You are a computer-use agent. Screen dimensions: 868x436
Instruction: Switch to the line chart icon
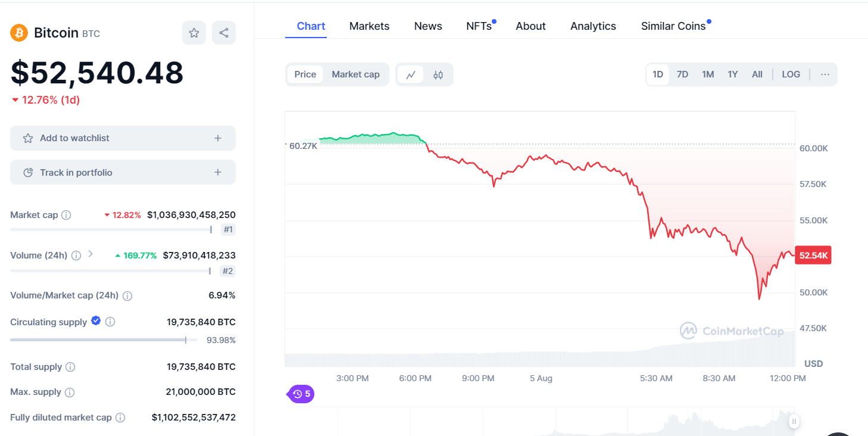tap(411, 74)
